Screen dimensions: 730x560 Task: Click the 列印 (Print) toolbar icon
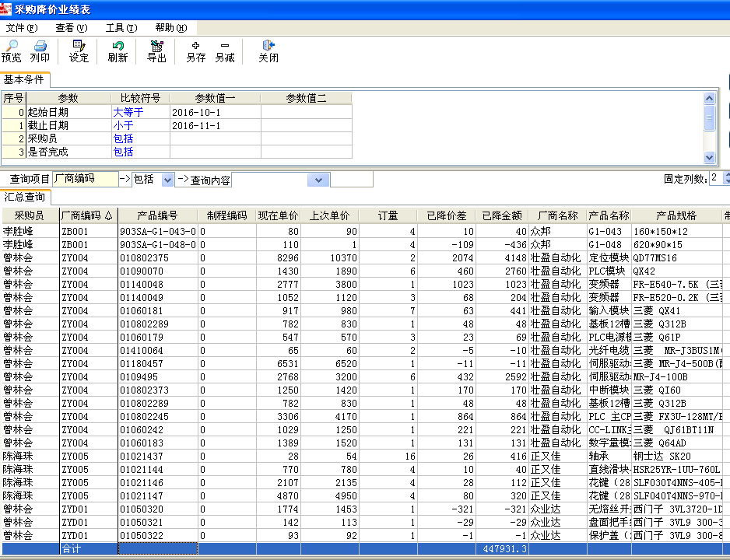point(40,51)
